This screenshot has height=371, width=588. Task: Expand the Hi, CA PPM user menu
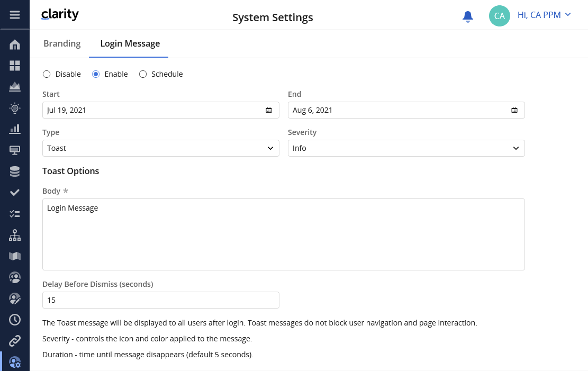click(x=544, y=15)
